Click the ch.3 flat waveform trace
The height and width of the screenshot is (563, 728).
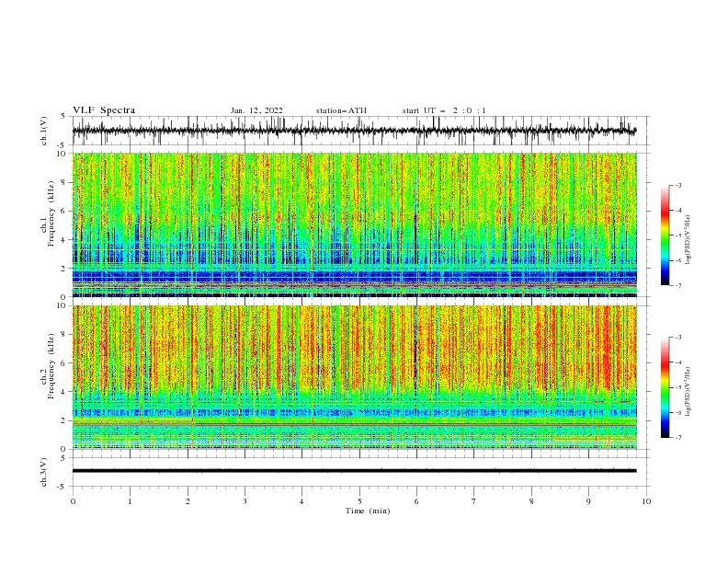click(355, 471)
